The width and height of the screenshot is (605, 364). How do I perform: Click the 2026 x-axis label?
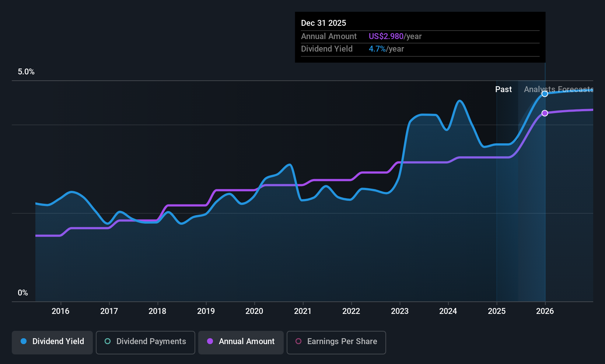click(x=545, y=311)
